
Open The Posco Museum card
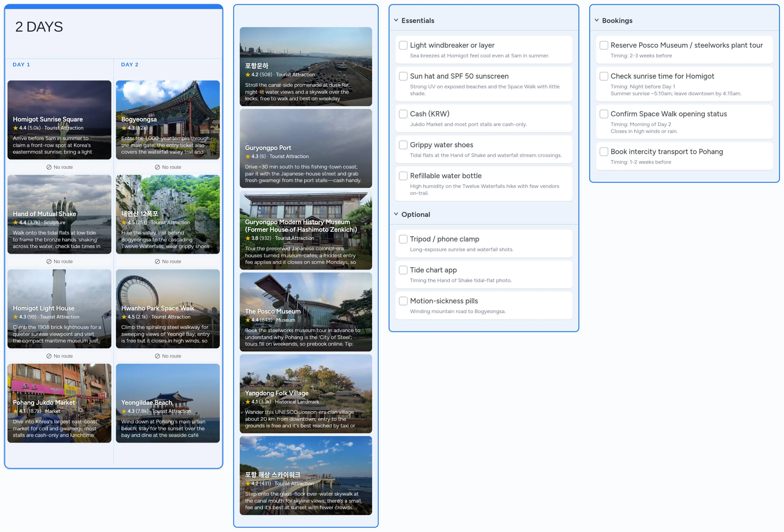pos(306,312)
